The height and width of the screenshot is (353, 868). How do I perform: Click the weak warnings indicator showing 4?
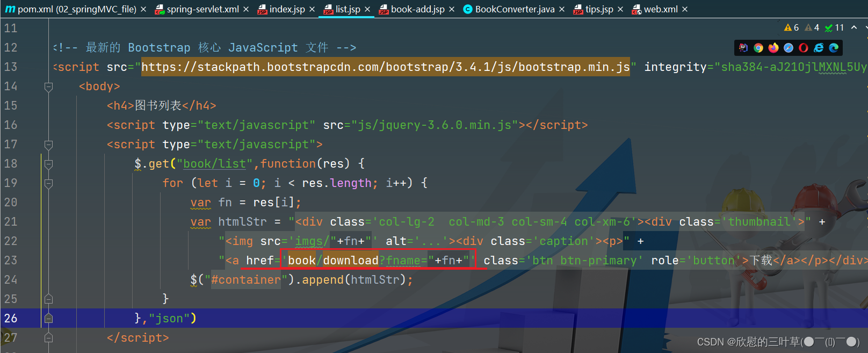812,27
